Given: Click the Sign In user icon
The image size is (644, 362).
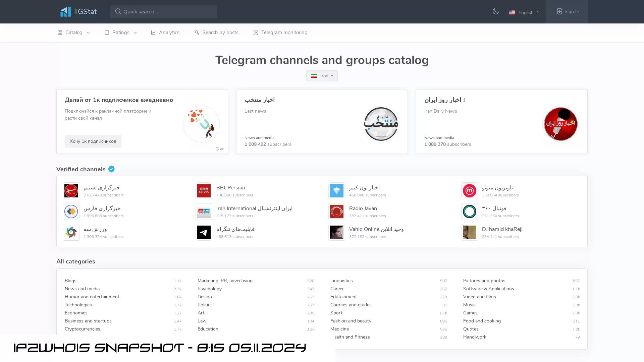Looking at the screenshot, I should pos(559,11).
